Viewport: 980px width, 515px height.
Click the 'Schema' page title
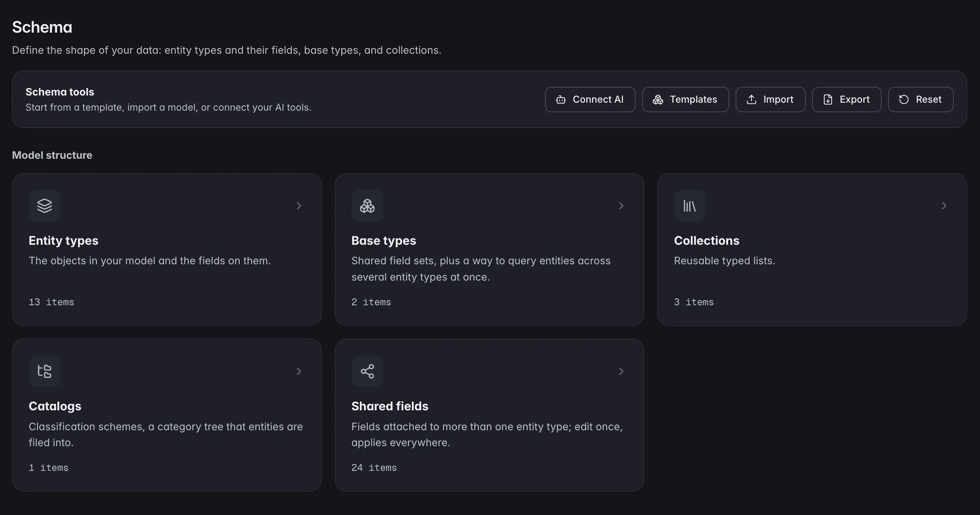click(x=42, y=27)
